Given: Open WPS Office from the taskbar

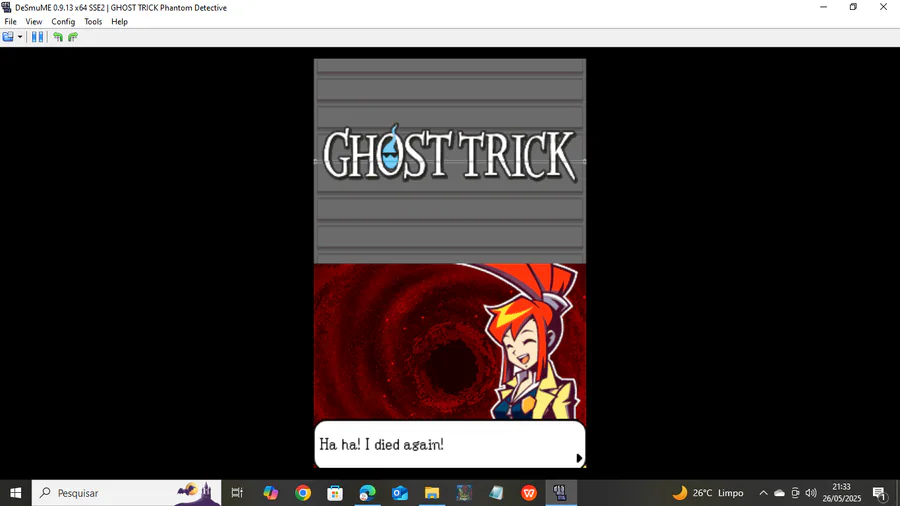Looking at the screenshot, I should (x=529, y=493).
